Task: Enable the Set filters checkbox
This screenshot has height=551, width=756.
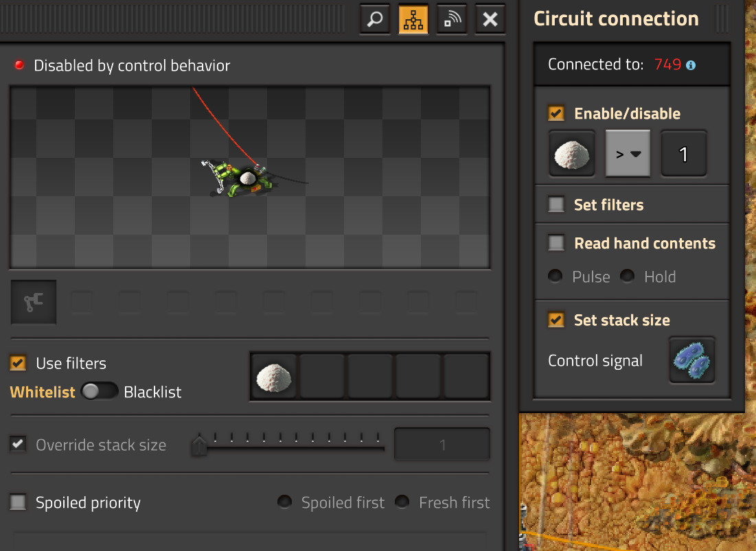Action: (x=556, y=204)
